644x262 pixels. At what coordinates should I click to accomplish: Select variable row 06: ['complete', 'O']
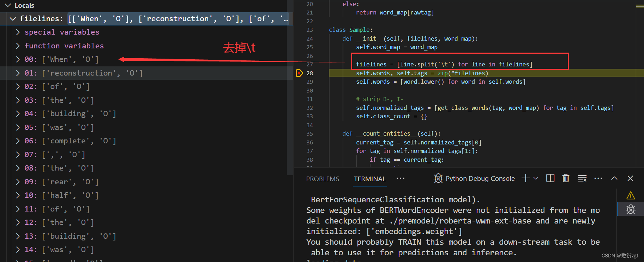coord(146,141)
